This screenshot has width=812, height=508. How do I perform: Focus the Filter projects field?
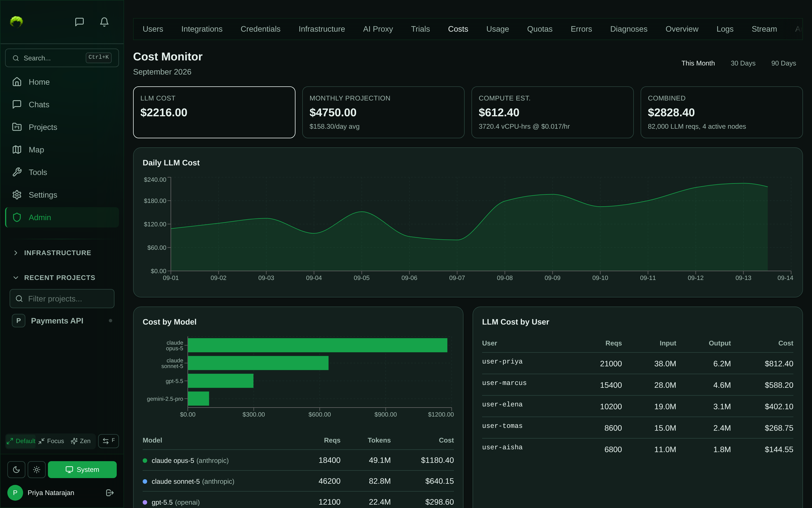point(62,298)
